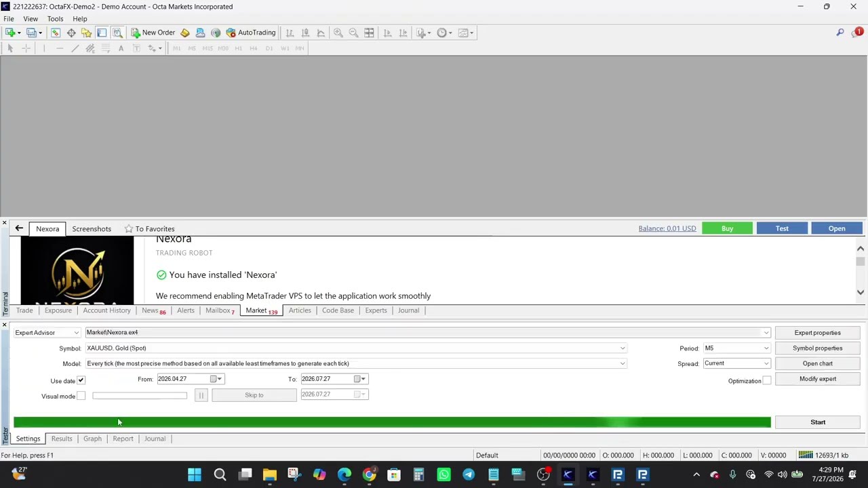Click the New Chart toolbar icon
The width and height of the screenshot is (868, 488).
coord(10,33)
